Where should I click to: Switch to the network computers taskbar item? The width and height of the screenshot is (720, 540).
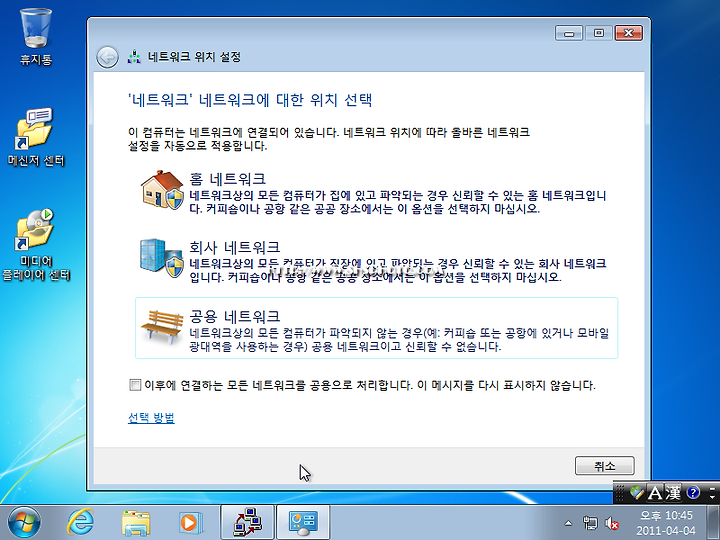click(x=248, y=523)
